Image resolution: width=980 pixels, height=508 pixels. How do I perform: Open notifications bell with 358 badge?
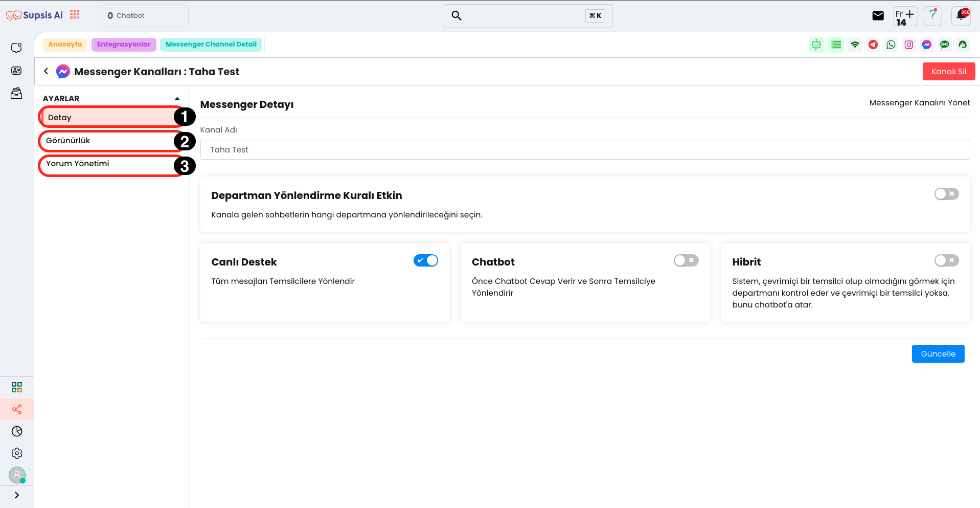coord(961,15)
